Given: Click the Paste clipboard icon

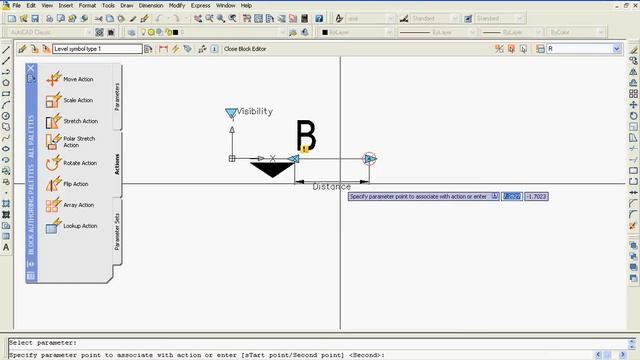Looking at the screenshot, I should tap(121, 18).
